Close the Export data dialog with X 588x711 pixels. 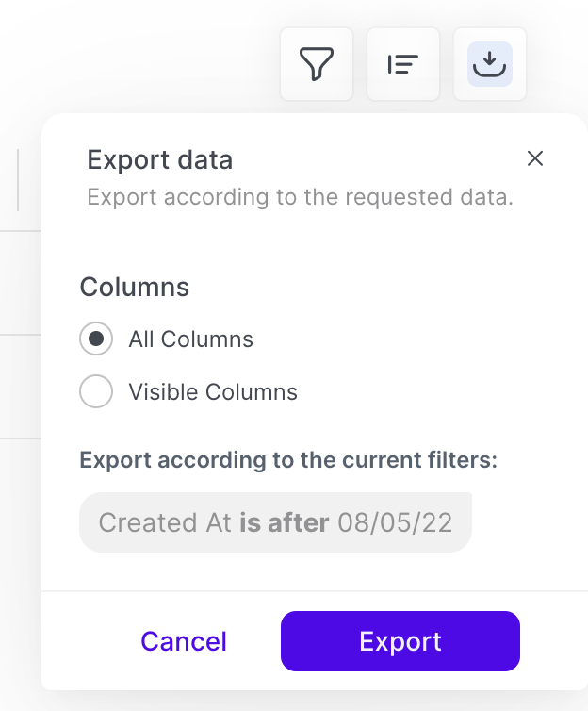[x=535, y=158]
